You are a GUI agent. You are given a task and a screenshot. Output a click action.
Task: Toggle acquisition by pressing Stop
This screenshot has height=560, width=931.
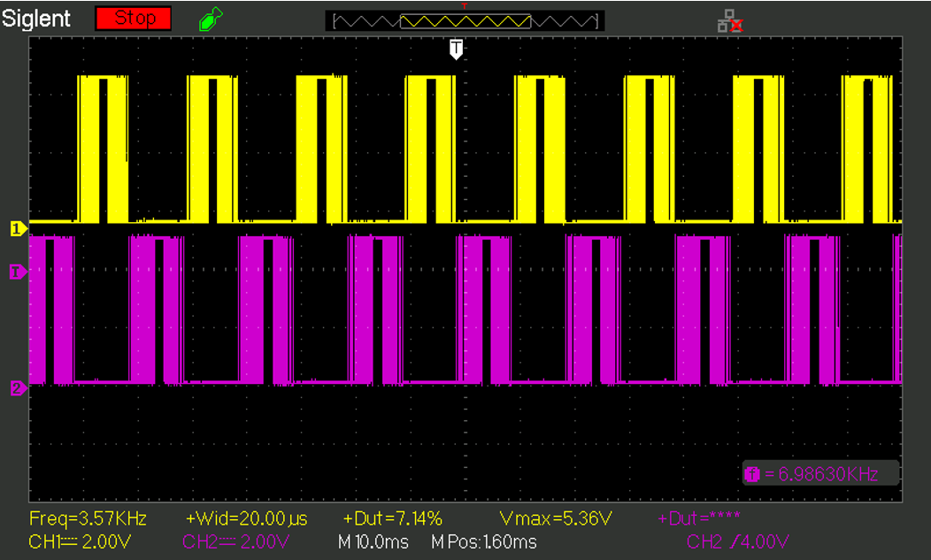pyautogui.click(x=133, y=17)
